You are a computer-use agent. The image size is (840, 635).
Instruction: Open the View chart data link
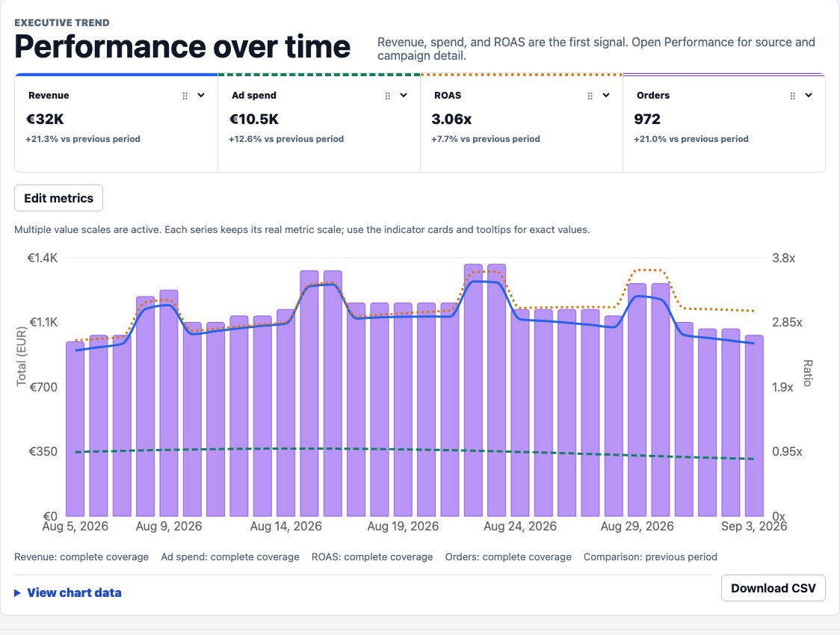[75, 592]
